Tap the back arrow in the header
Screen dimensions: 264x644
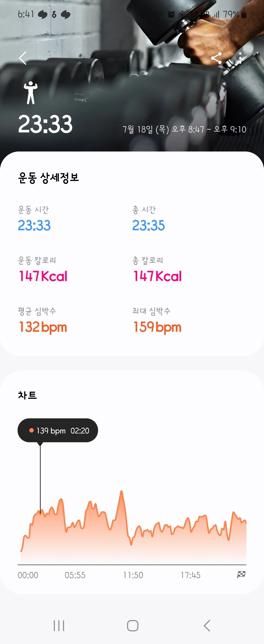pyautogui.click(x=23, y=58)
